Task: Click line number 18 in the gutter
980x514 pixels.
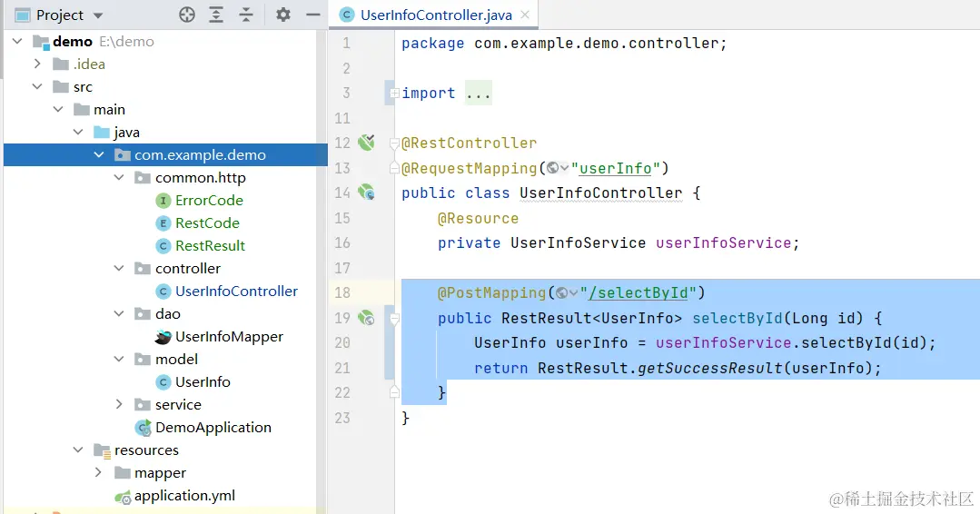Action: 342,293
